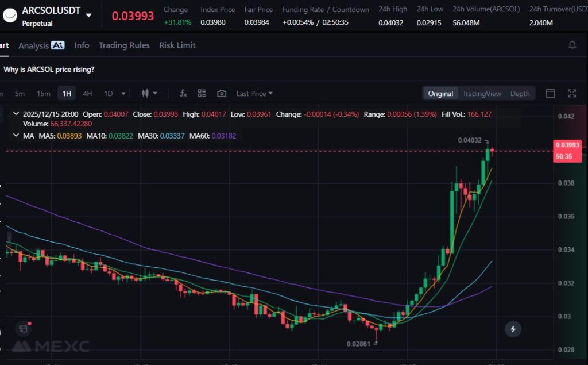Open the indicators (fx) menu
Image resolution: width=588 pixels, height=365 pixels.
[x=183, y=93]
